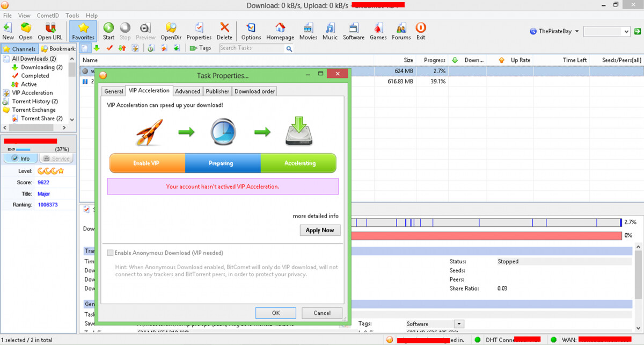
Task: Click the Apply Now button
Action: tap(320, 230)
